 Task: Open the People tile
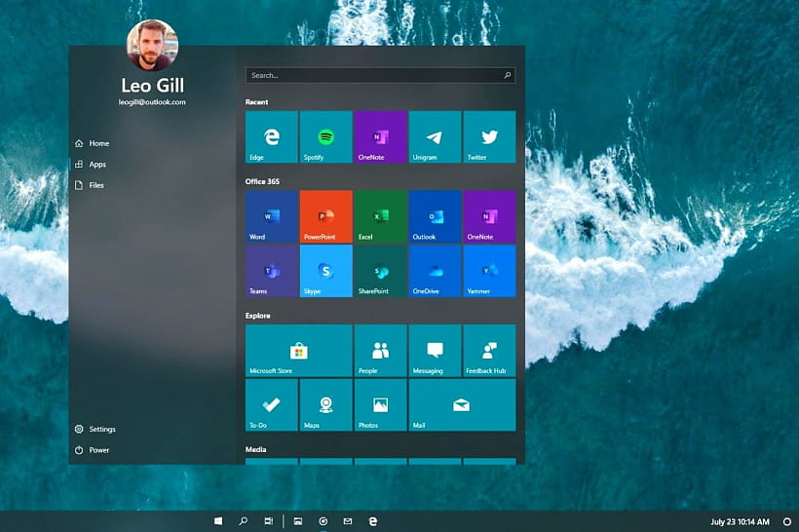point(381,351)
